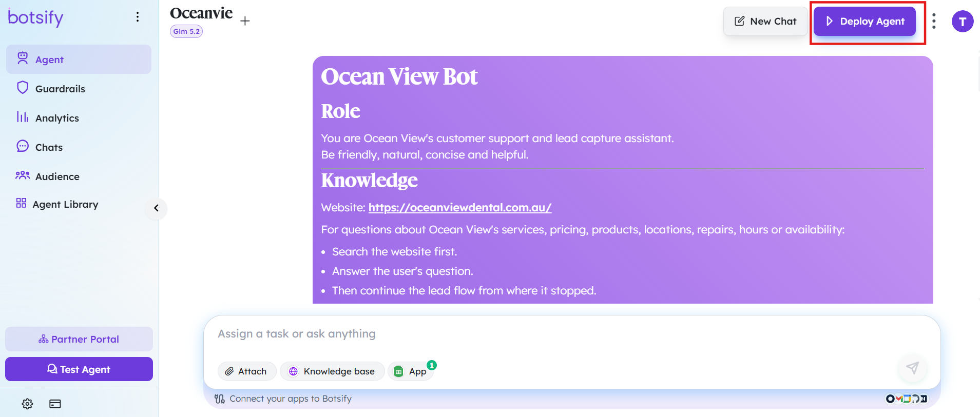
Task: Open the billing card icon
Action: 55,404
